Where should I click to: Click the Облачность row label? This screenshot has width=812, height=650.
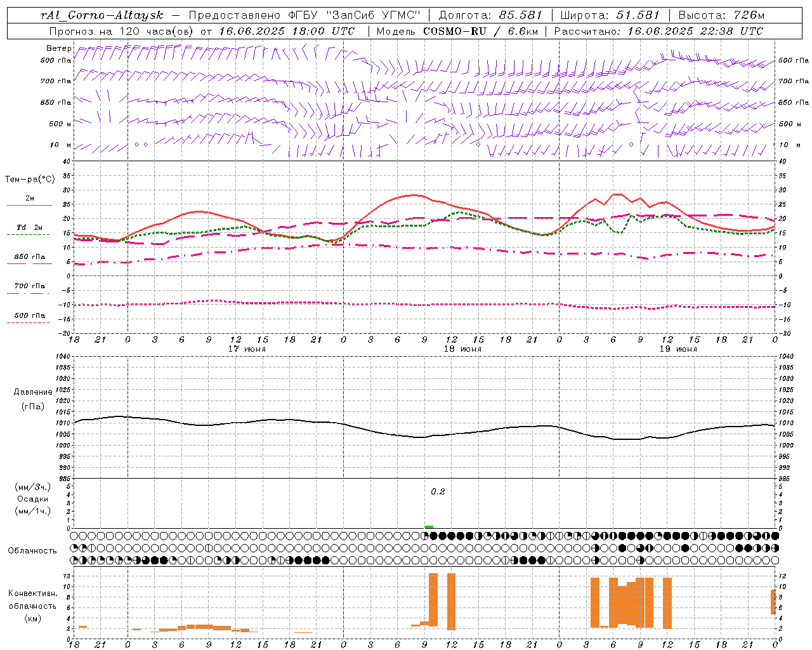[x=32, y=551]
